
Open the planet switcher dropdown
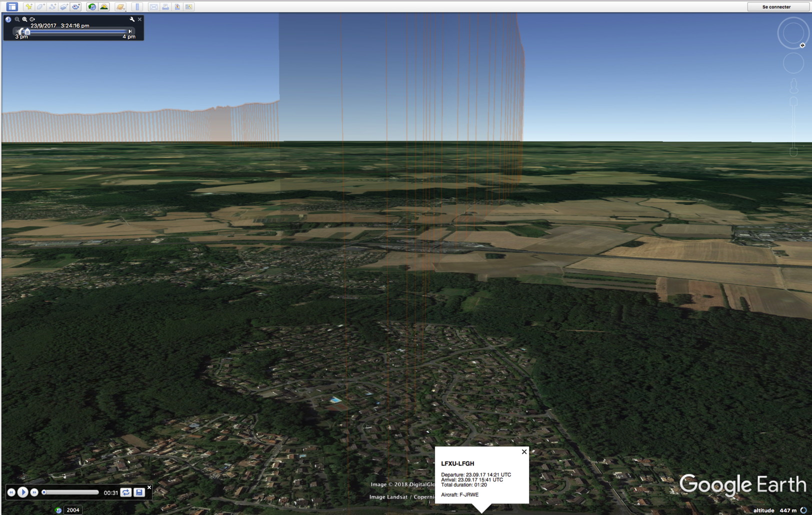point(120,6)
